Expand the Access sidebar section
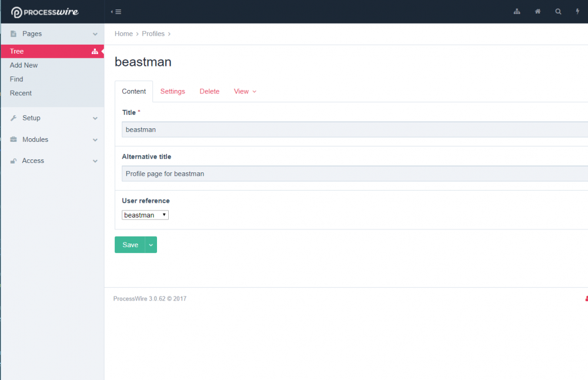The image size is (588, 380). (x=95, y=161)
